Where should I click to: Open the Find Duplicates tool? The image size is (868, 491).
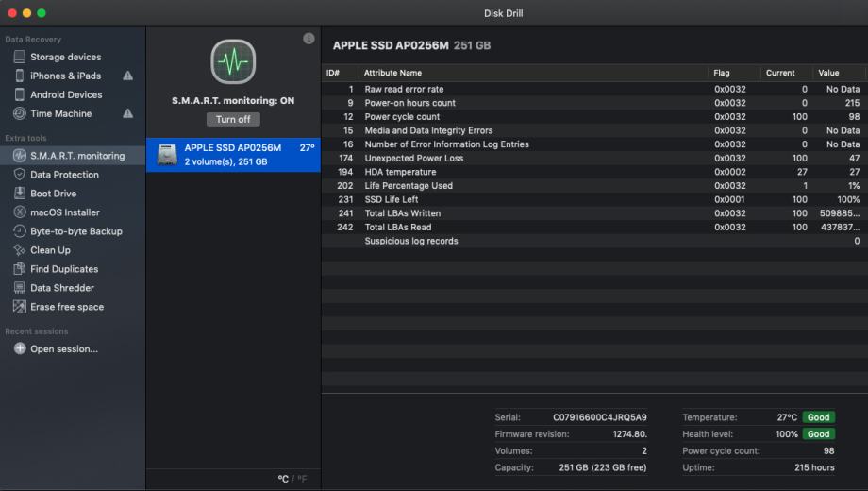click(x=64, y=269)
